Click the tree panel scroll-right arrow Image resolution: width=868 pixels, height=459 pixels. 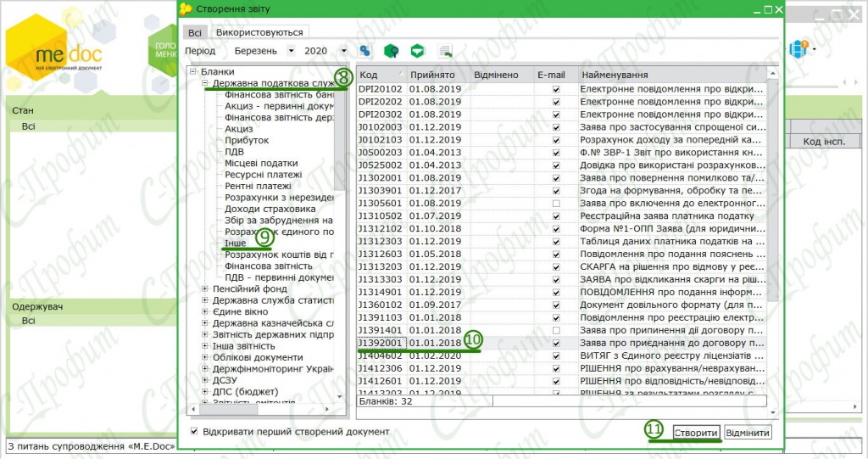[327, 409]
